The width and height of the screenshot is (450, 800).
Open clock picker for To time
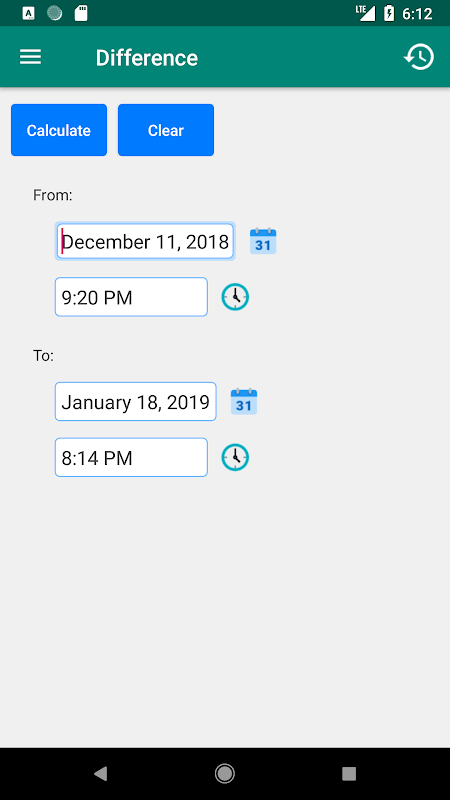(235, 457)
